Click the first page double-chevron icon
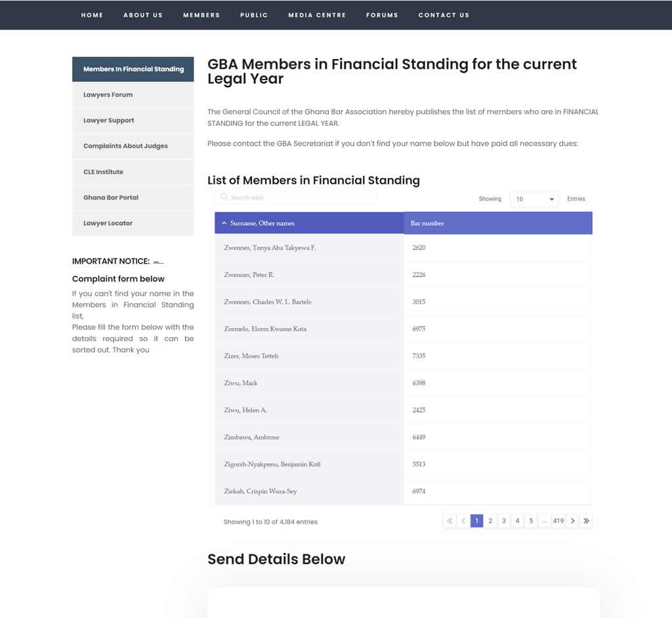 coord(450,521)
